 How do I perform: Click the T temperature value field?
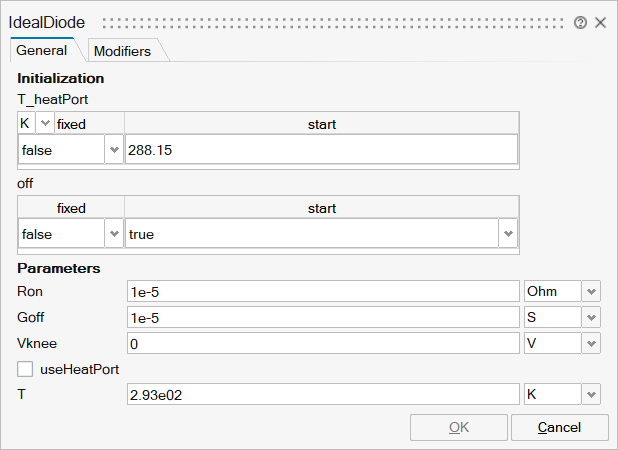322,395
